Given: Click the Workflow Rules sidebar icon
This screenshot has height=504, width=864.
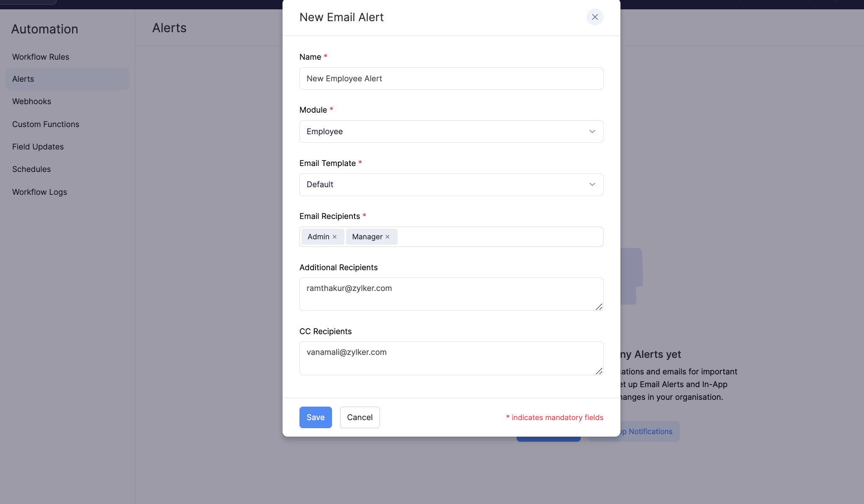Looking at the screenshot, I should (40, 56).
